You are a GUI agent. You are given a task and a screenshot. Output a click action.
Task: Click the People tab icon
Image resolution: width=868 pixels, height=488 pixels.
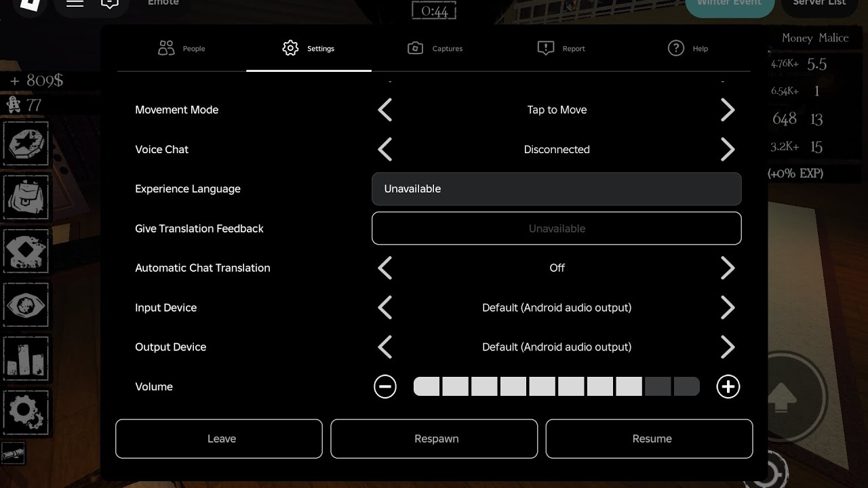pyautogui.click(x=166, y=48)
